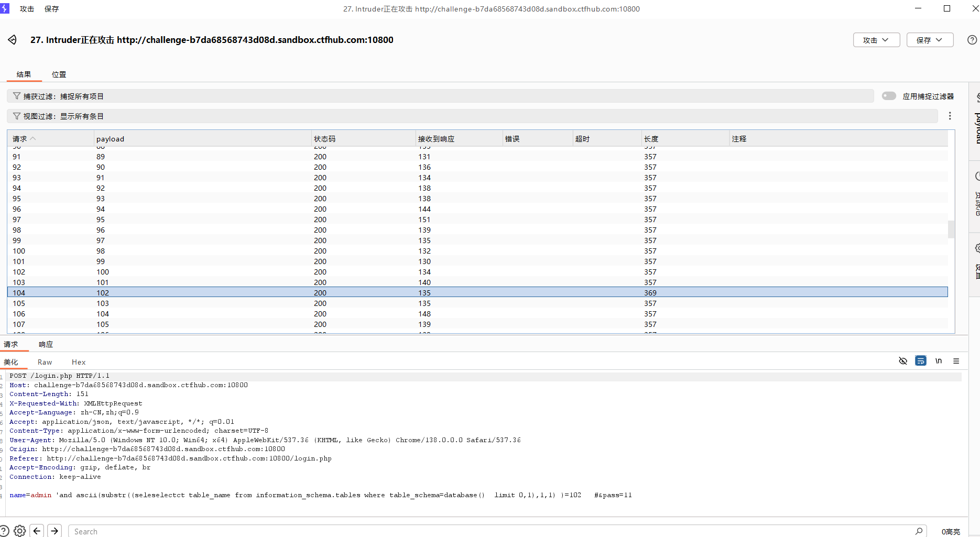Open the 攻击 menu in the title bar

(27, 8)
